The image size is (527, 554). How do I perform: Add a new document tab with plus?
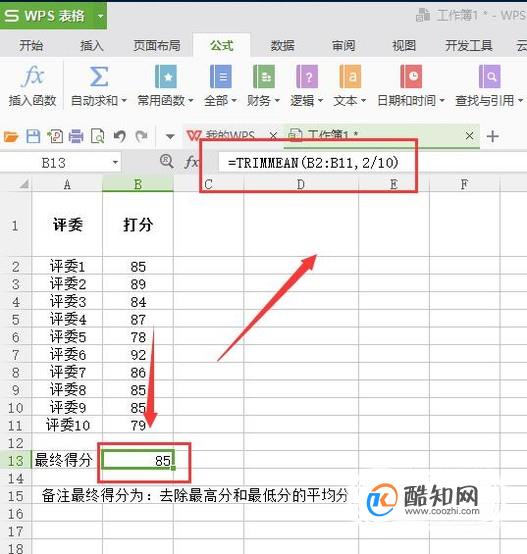tap(493, 136)
